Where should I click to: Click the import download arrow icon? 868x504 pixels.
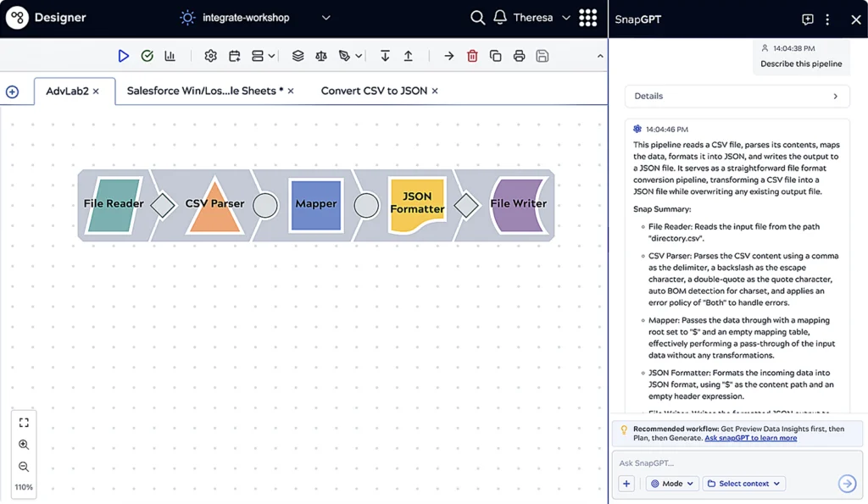tap(385, 56)
